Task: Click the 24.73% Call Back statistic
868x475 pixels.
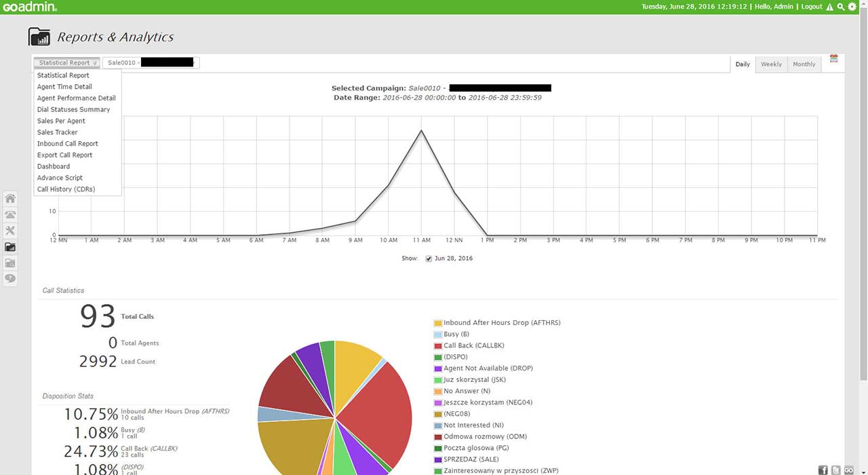Action: pos(91,451)
